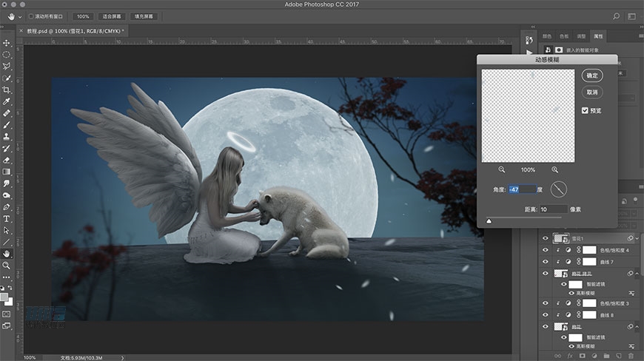Hide the 曲线 7 layer
This screenshot has height=361, width=644.
point(546,261)
